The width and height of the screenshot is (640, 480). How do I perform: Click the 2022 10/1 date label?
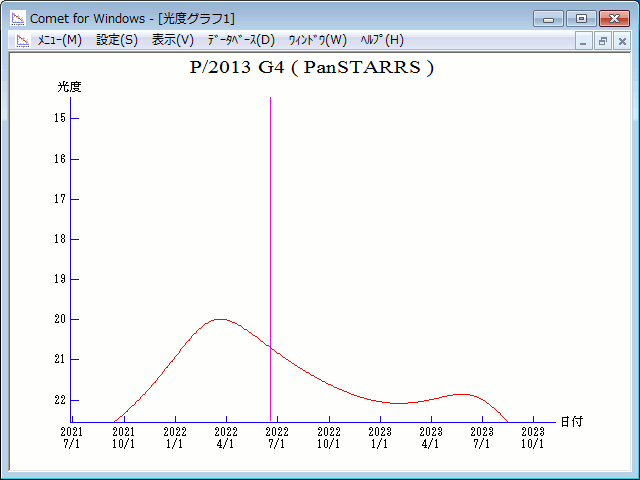330,437
